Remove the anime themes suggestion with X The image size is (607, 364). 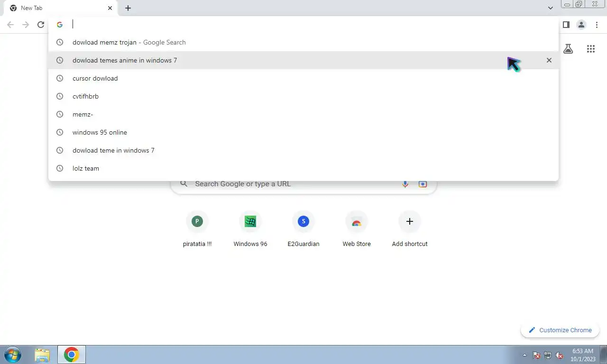click(x=549, y=60)
